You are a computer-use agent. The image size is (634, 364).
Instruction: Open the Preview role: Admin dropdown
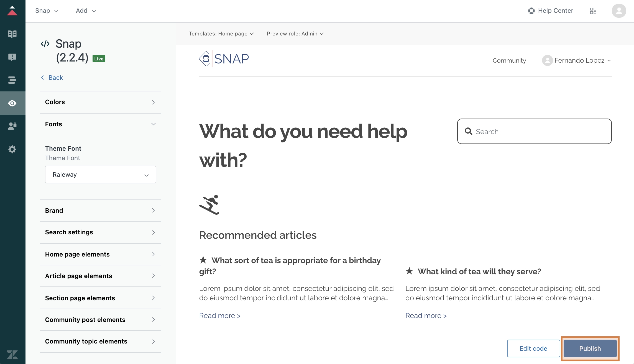pos(295,34)
